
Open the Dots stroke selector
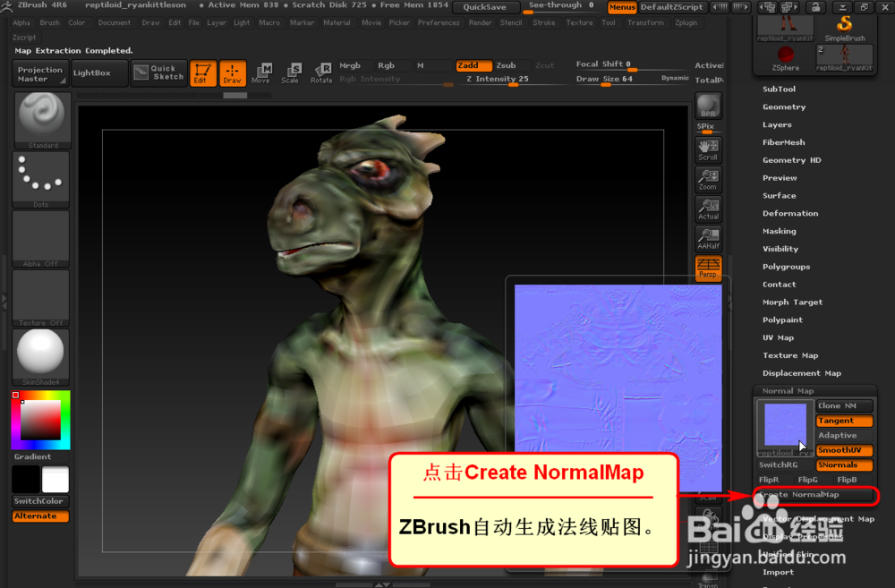pyautogui.click(x=40, y=180)
